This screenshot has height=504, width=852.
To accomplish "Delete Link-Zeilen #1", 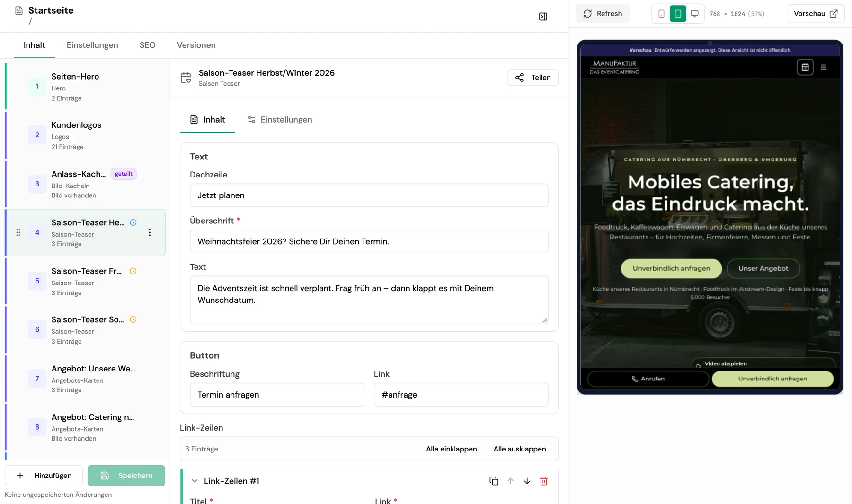I will [x=543, y=481].
